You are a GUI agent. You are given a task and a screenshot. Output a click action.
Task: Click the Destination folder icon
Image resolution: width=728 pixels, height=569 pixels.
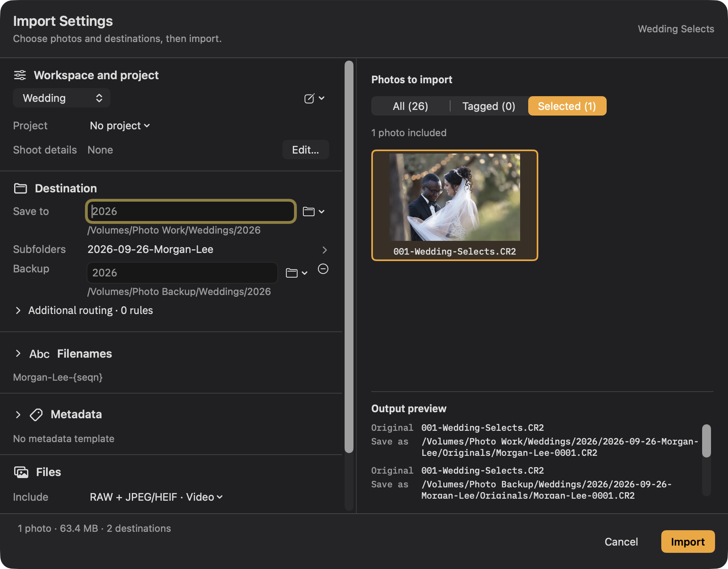point(21,188)
